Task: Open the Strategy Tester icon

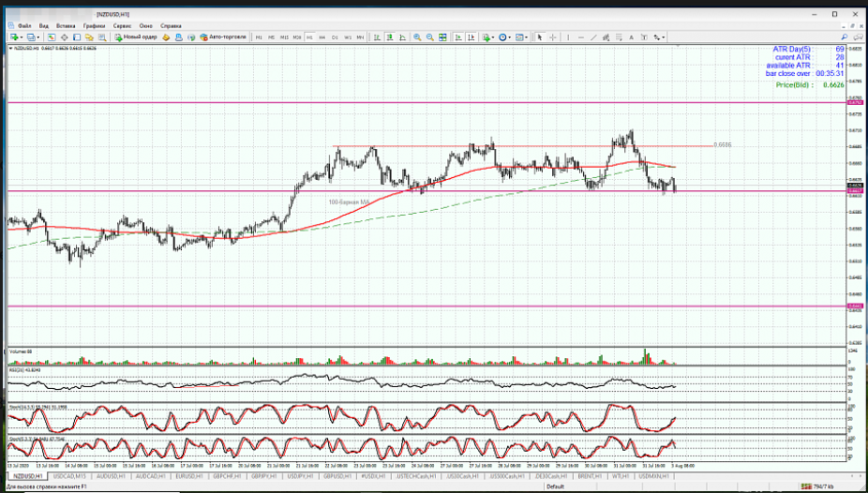Action: click(x=102, y=37)
